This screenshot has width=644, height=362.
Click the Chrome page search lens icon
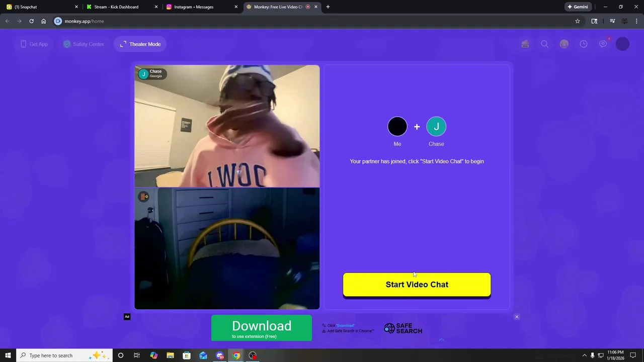point(594,21)
